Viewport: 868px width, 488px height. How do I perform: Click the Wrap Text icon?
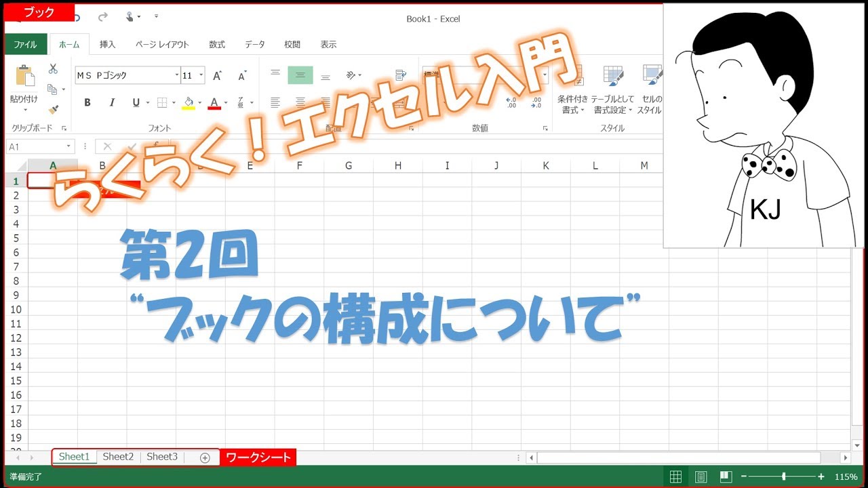click(401, 75)
